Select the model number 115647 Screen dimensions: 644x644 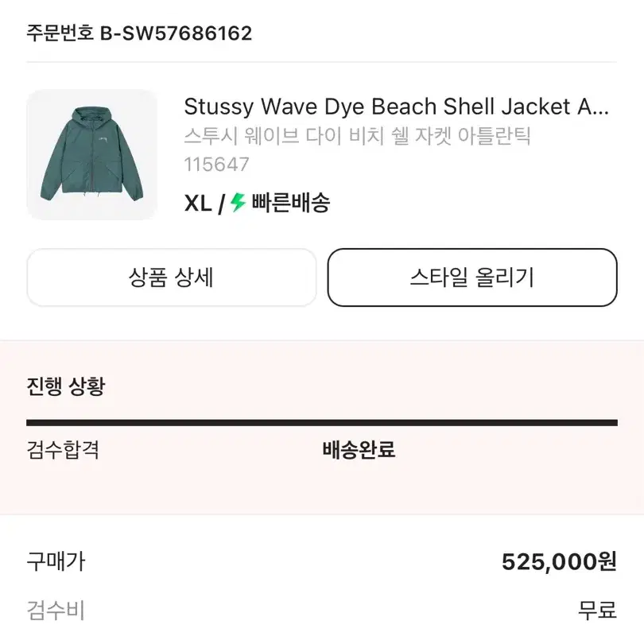coord(216,165)
